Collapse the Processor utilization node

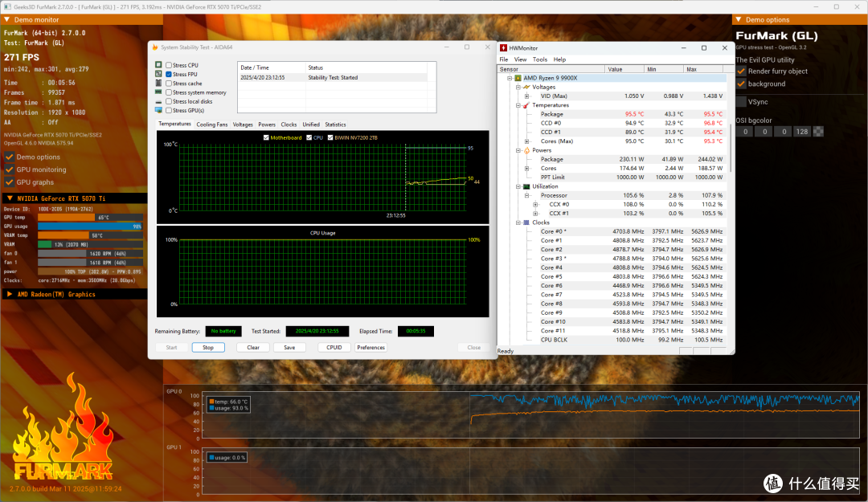coord(527,195)
